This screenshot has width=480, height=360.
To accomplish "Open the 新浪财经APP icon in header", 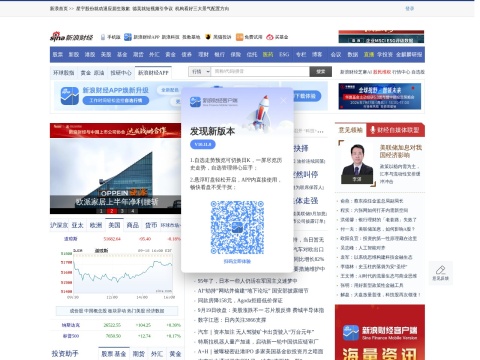I will pyautogui.click(x=128, y=37).
